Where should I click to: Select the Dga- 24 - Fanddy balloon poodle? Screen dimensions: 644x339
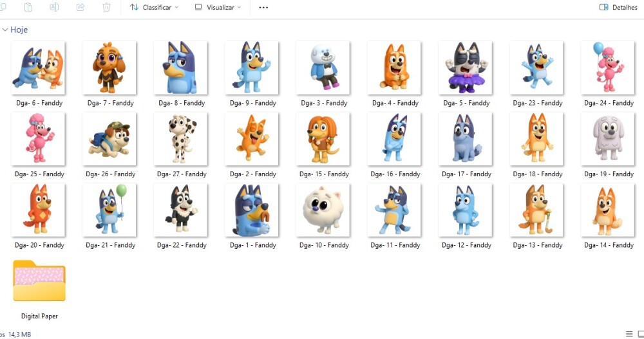(608, 68)
